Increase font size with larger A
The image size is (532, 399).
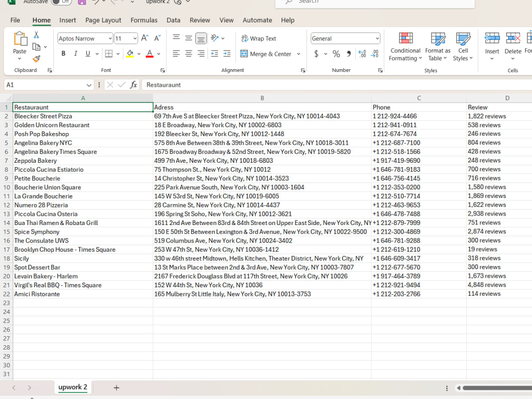(145, 38)
